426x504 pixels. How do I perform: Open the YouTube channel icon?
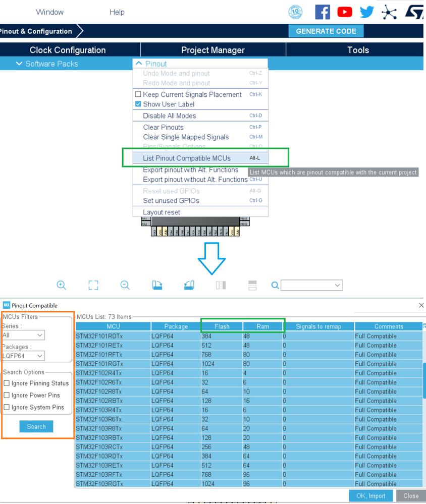pyautogui.click(x=345, y=12)
